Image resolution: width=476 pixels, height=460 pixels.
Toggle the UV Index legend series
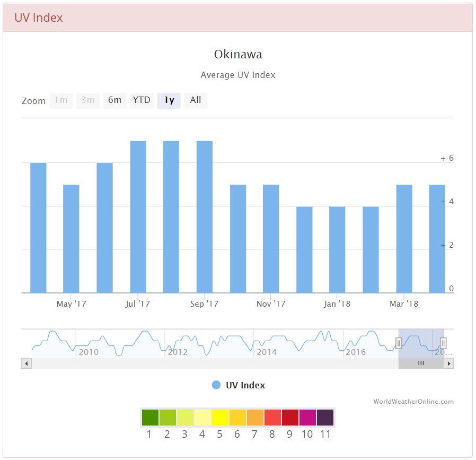tap(239, 385)
